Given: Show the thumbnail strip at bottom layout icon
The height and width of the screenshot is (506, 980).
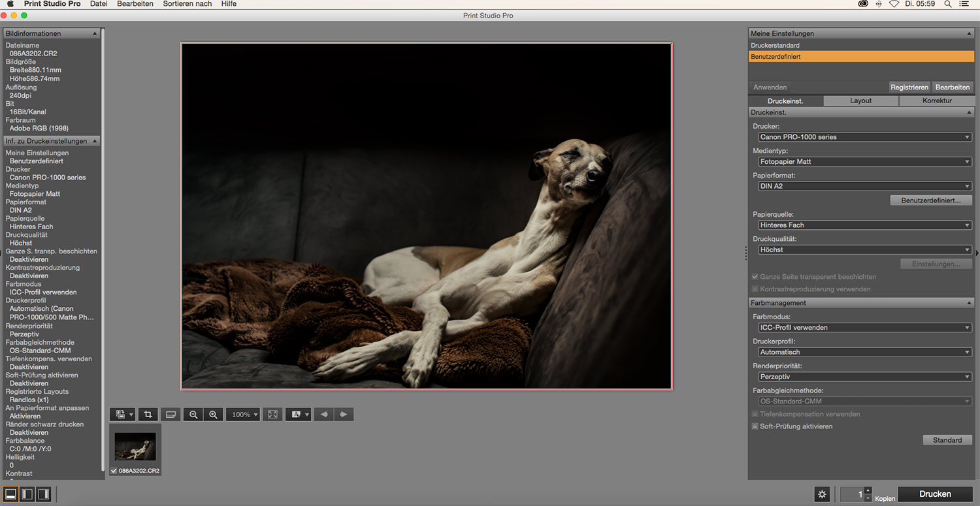Looking at the screenshot, I should 11,494.
